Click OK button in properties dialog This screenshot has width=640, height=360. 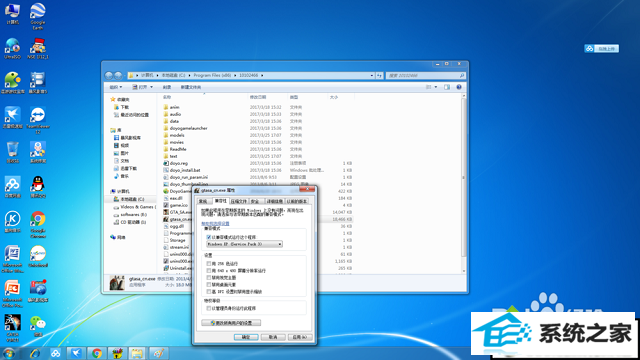point(246,337)
